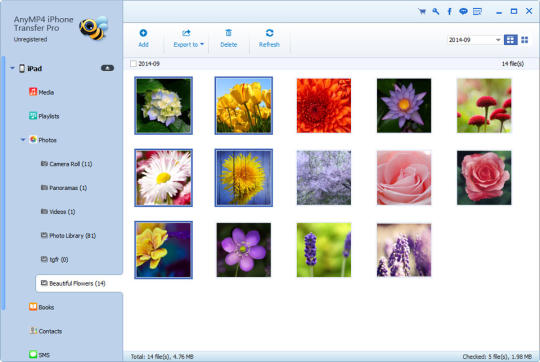This screenshot has height=362, width=540.
Task: Open SMS category
Action: (39, 354)
